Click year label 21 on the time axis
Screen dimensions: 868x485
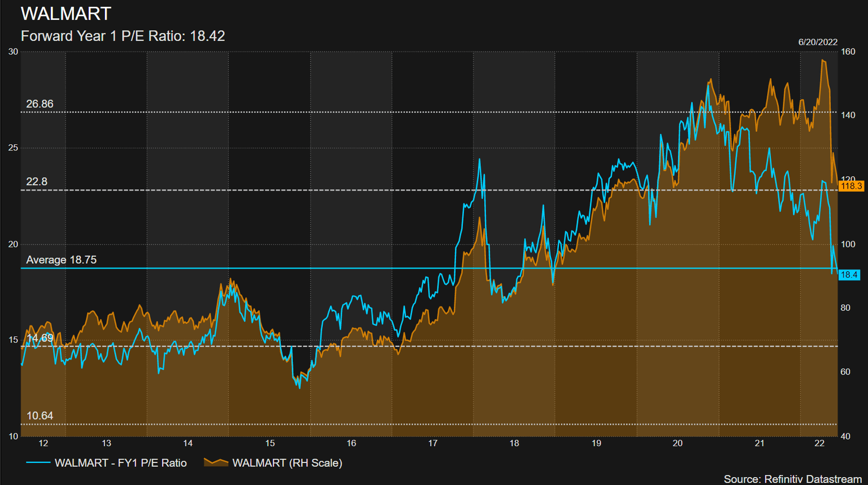(x=759, y=443)
